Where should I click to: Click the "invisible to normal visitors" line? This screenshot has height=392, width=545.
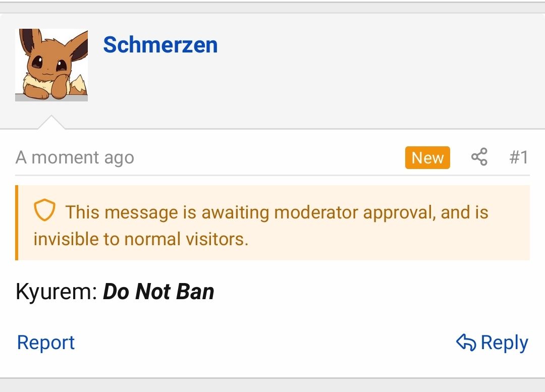(x=141, y=239)
